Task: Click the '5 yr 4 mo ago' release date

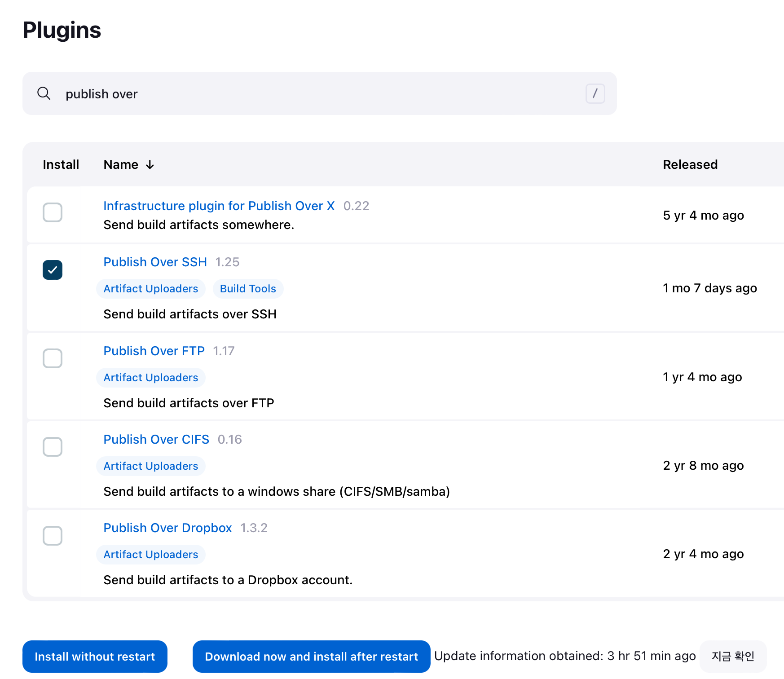Action: (x=704, y=216)
